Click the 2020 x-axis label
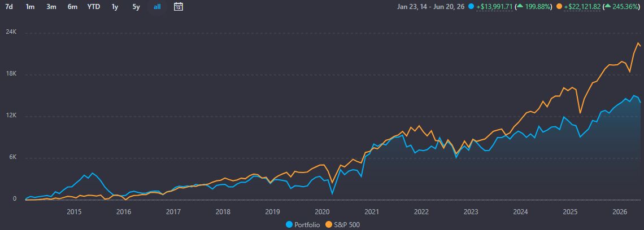The image size is (644, 230). tap(322, 212)
